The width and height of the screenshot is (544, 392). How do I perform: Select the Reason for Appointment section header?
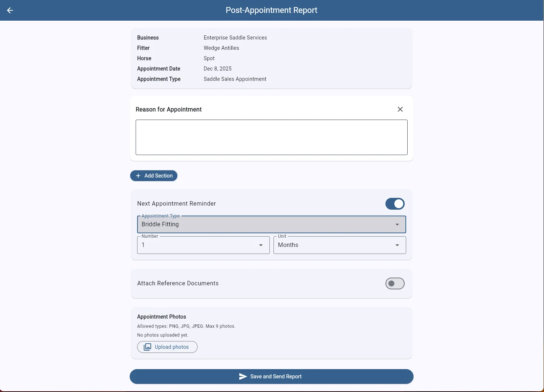169,109
